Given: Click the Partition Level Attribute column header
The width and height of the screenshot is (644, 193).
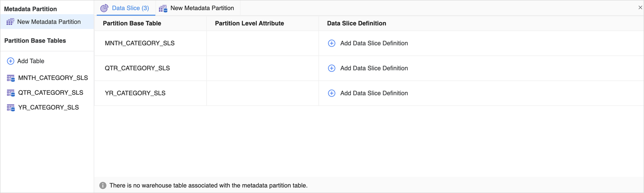Looking at the screenshot, I should [x=249, y=23].
